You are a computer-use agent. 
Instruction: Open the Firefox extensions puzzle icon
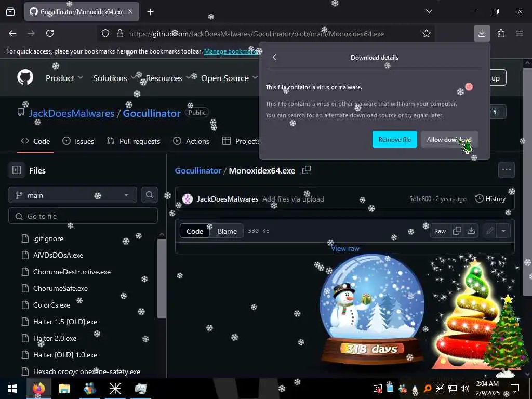click(x=501, y=33)
